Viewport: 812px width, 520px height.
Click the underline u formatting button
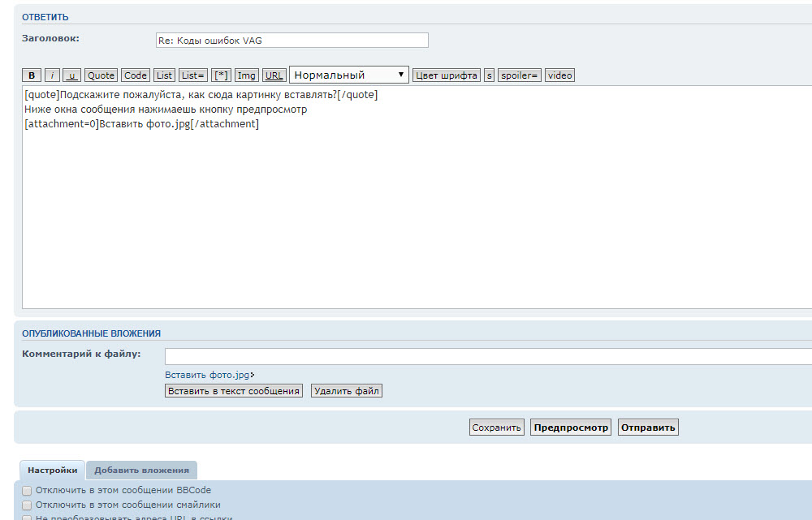[x=72, y=75]
